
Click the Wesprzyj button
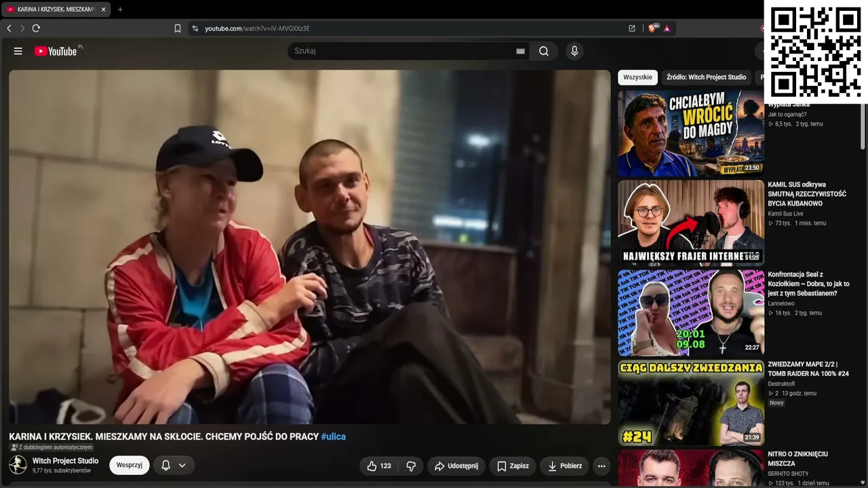(x=129, y=466)
